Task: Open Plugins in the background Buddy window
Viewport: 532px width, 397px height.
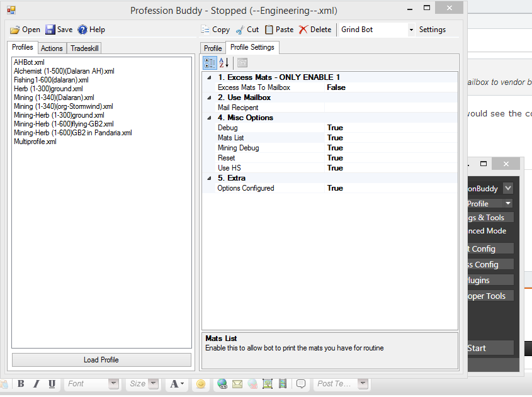Action: pyautogui.click(x=490, y=280)
